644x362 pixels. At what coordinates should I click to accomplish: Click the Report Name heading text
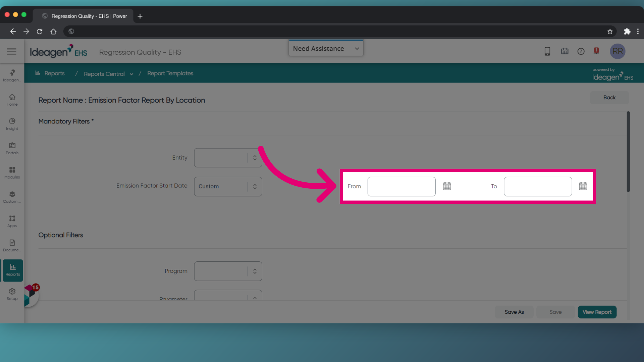[121, 100]
